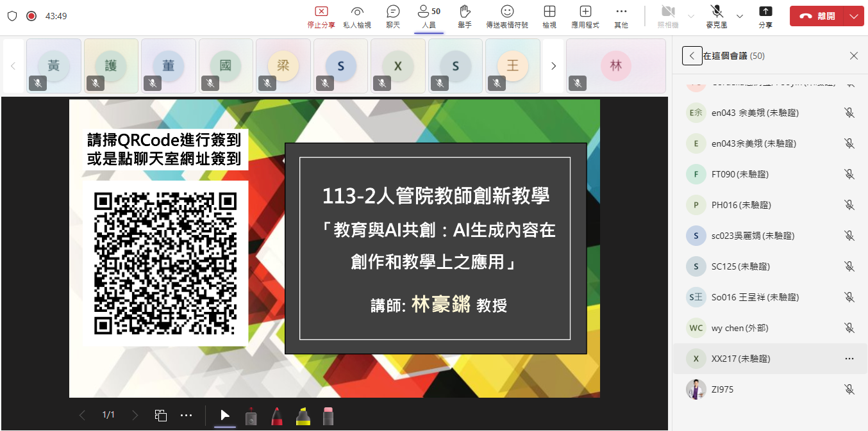Viewport: 868px width, 431px height.
Task: Toggle mic icon for en043 余美娥 E余 row
Action: coord(849,113)
